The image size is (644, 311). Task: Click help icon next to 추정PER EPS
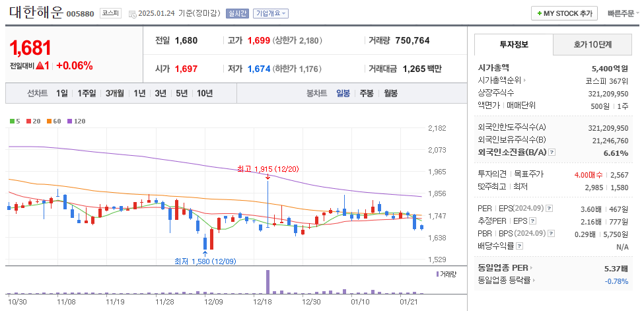pos(532,221)
